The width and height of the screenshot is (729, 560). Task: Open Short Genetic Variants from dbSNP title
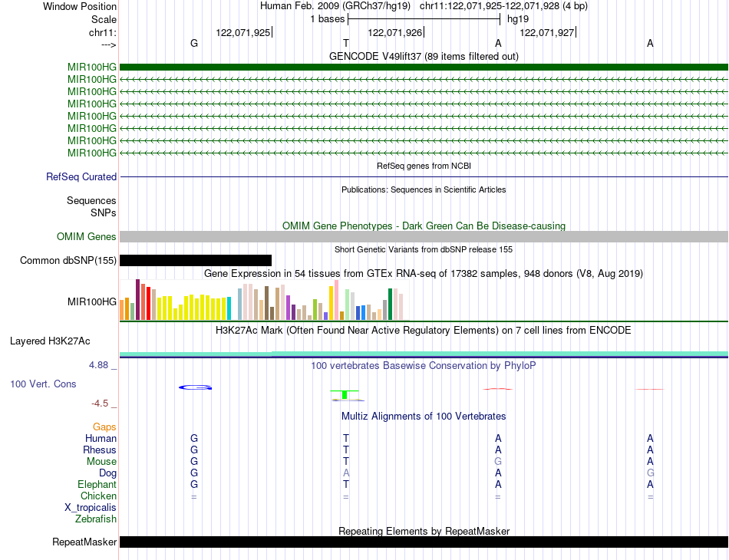pyautogui.click(x=424, y=249)
